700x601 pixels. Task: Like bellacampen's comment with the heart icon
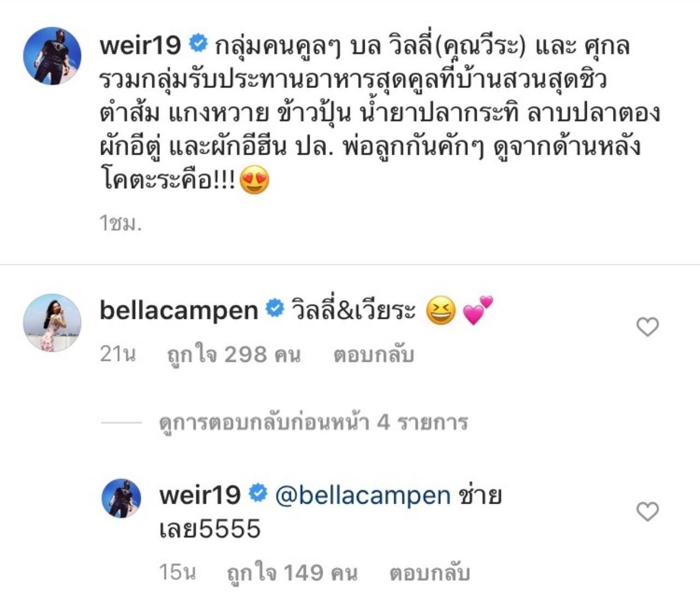pos(647,327)
